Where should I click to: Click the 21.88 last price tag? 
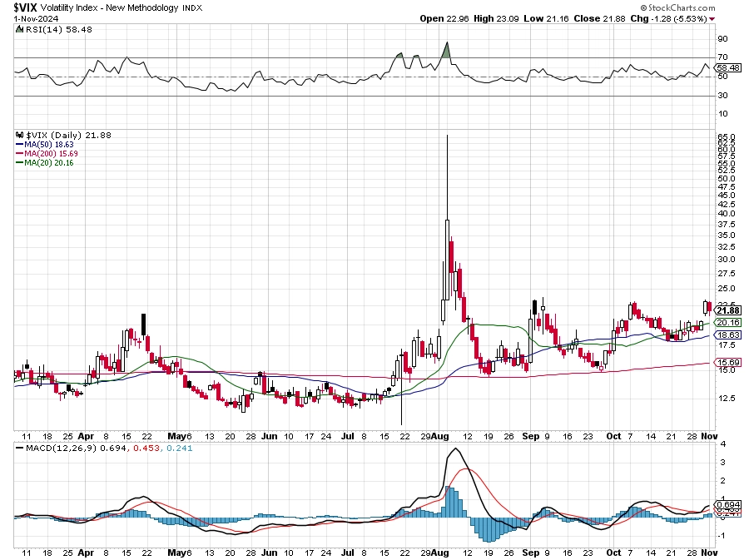[728, 311]
